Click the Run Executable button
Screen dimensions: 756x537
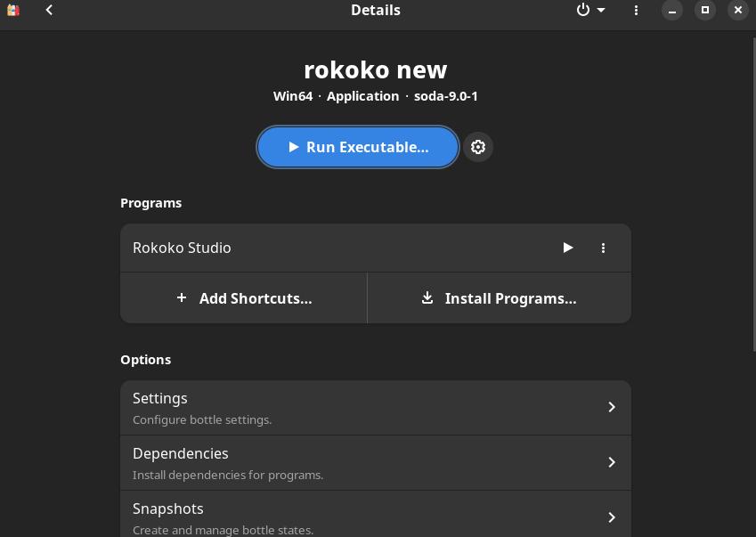(x=357, y=147)
